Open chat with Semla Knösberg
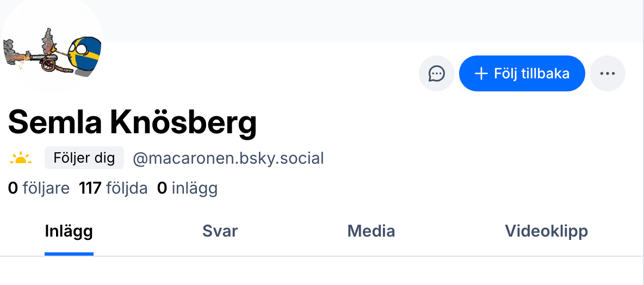The image size is (644, 285). [436, 73]
